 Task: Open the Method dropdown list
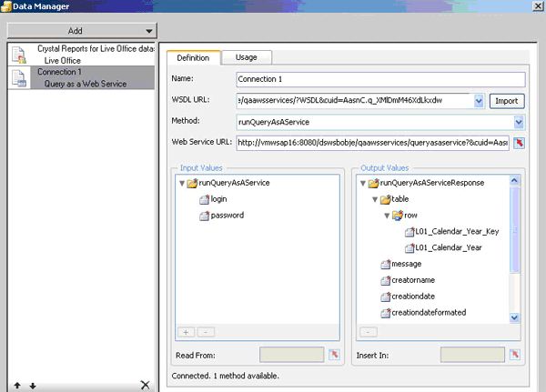click(519, 121)
